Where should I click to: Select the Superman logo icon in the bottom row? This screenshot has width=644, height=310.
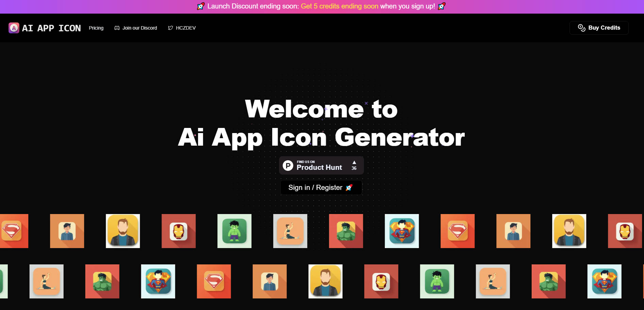tap(214, 281)
